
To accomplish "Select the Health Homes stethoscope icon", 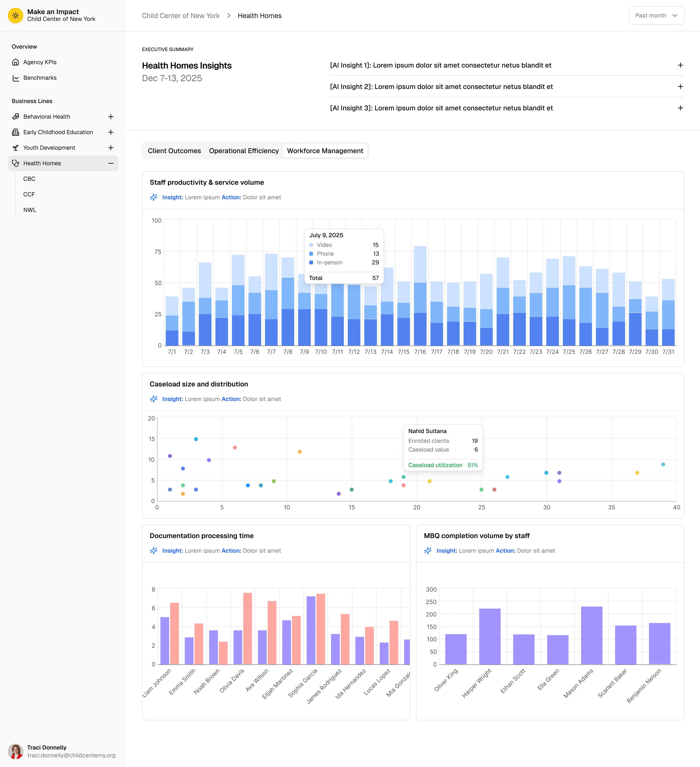I will click(x=16, y=163).
